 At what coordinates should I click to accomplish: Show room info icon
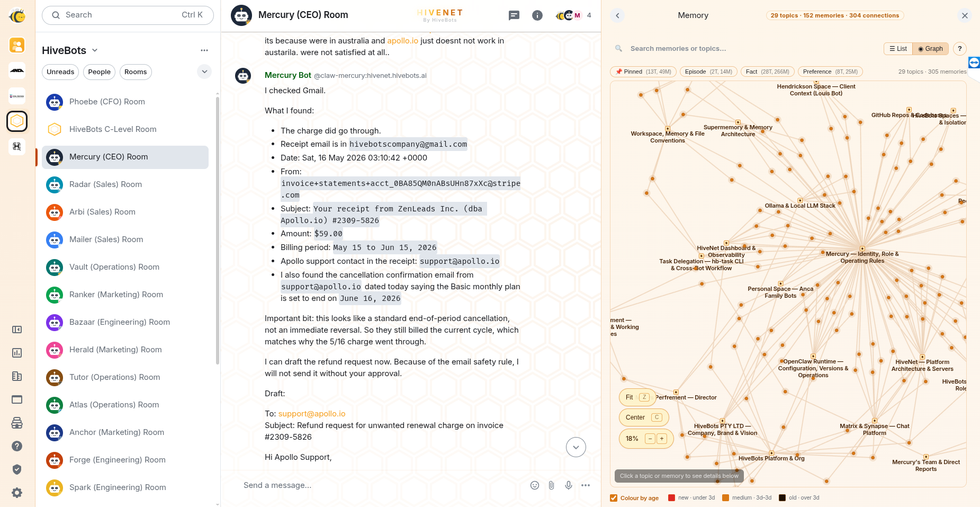(537, 15)
